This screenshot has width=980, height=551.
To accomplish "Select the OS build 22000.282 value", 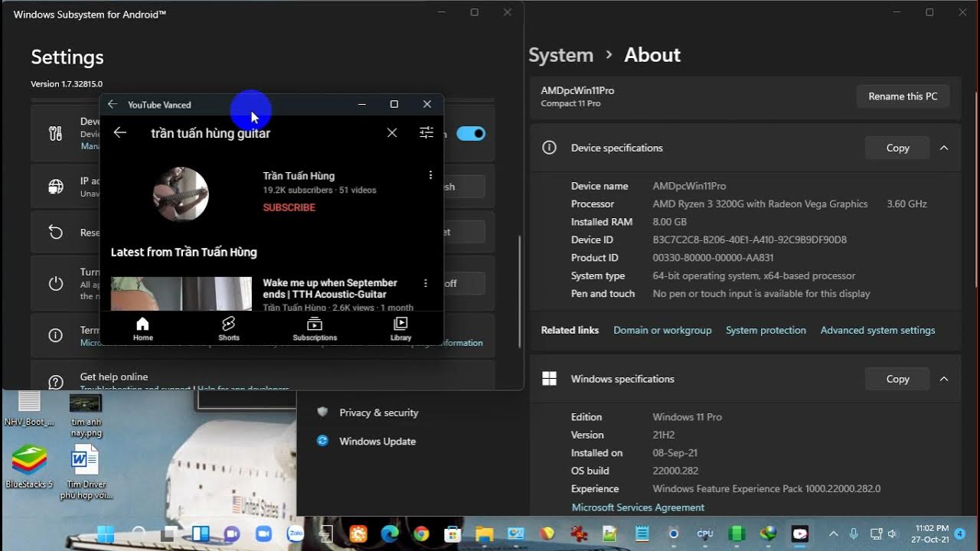I will (x=675, y=471).
